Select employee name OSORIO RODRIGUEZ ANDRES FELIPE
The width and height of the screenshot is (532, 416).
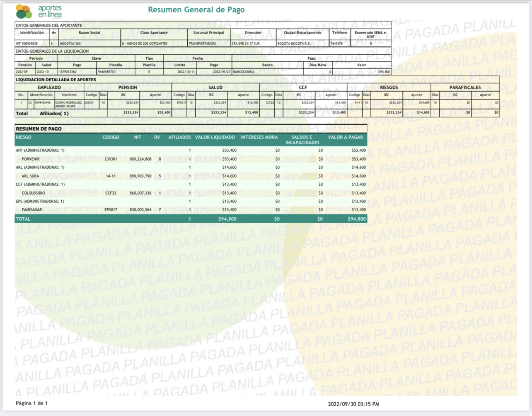click(69, 104)
